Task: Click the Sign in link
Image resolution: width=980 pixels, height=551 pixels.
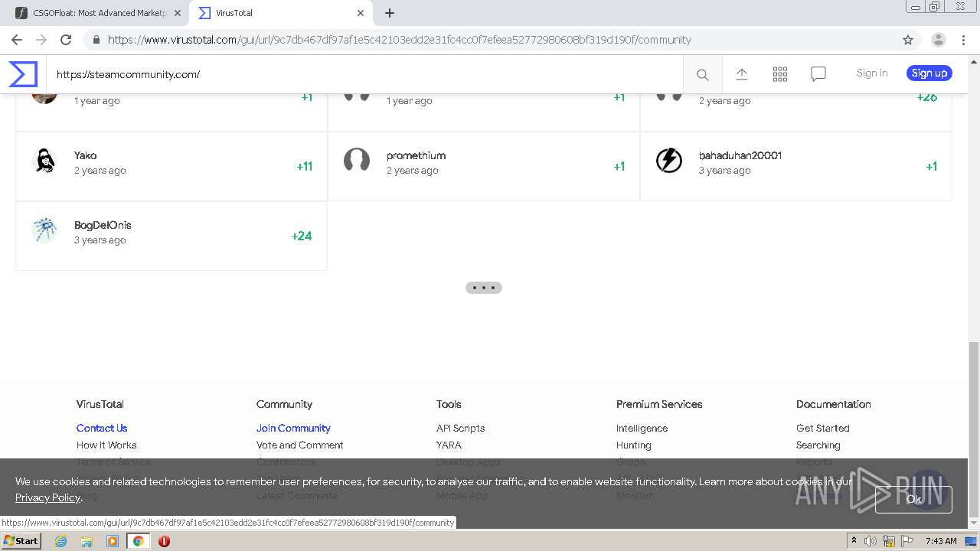Action: pos(872,73)
